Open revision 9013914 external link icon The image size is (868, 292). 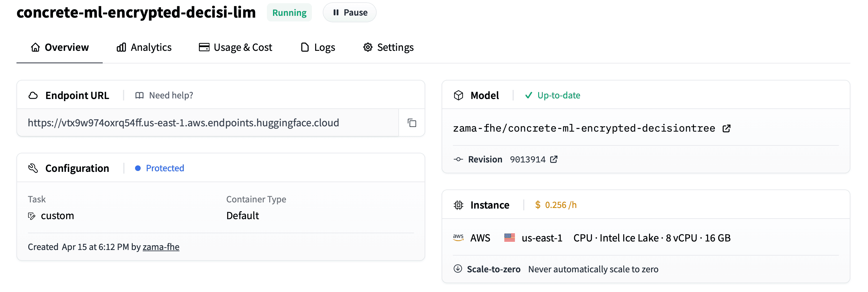tap(554, 159)
